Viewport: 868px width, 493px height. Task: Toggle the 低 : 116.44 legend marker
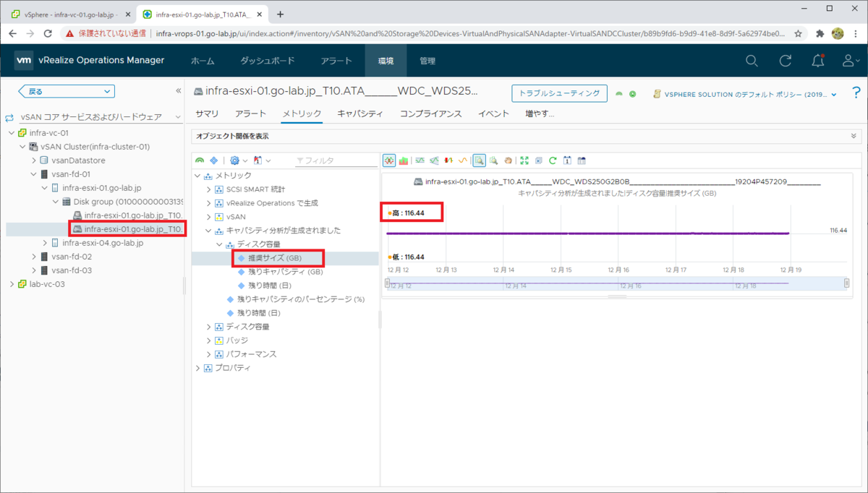[390, 257]
